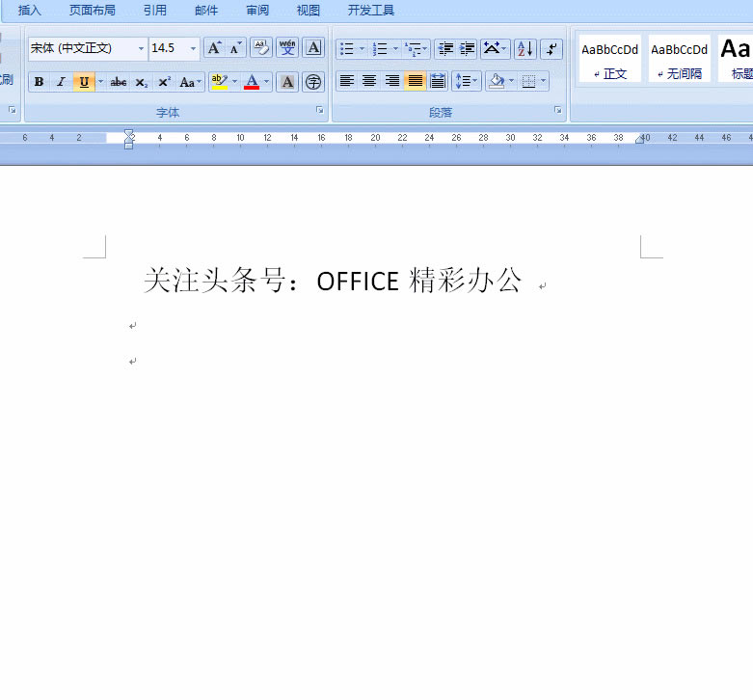Apply distributed alignment
This screenshot has width=753, height=700.
coord(438,81)
